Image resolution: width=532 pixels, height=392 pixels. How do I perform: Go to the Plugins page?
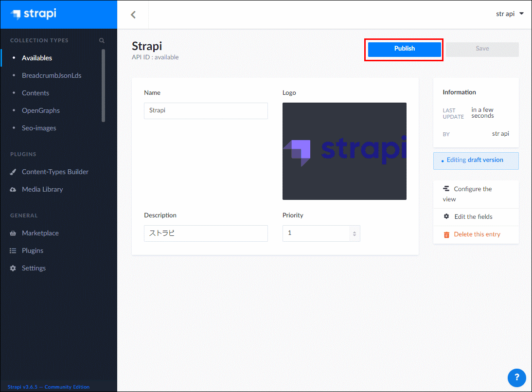coord(33,251)
